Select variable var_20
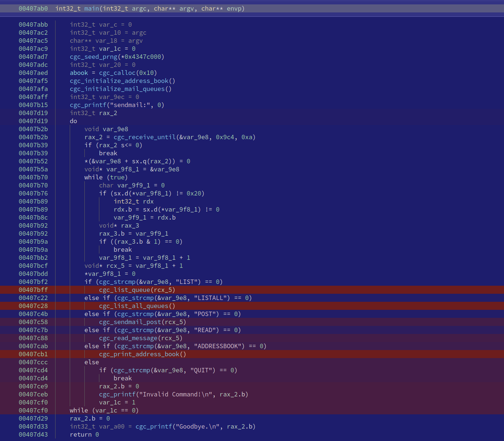This screenshot has height=441, width=504. click(x=110, y=65)
